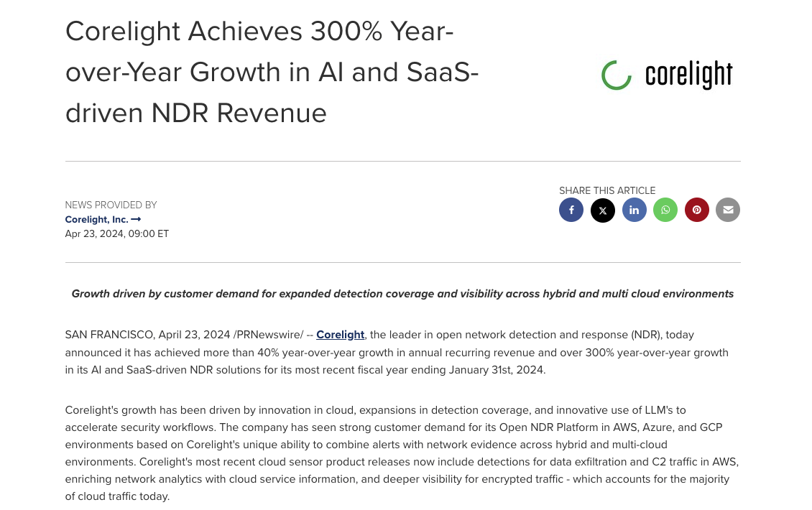The width and height of the screenshot is (812, 510).
Task: Pin article on Pinterest
Action: click(697, 210)
